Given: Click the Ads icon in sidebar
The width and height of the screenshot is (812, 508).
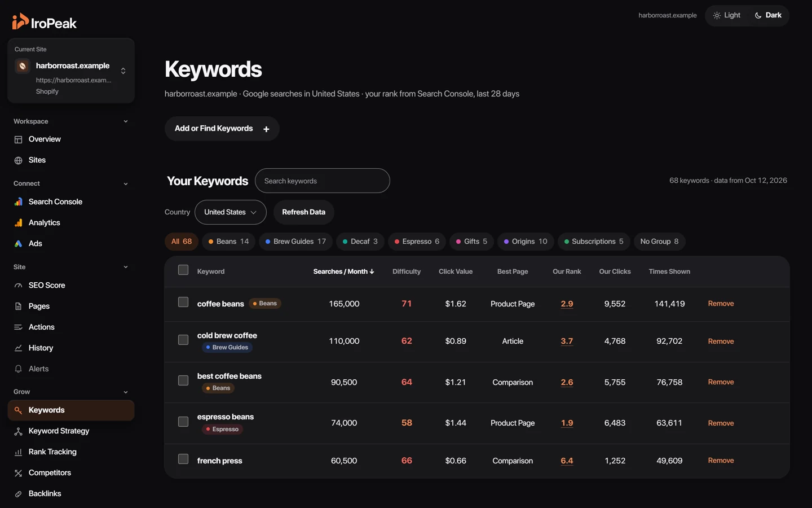Looking at the screenshot, I should tap(18, 243).
